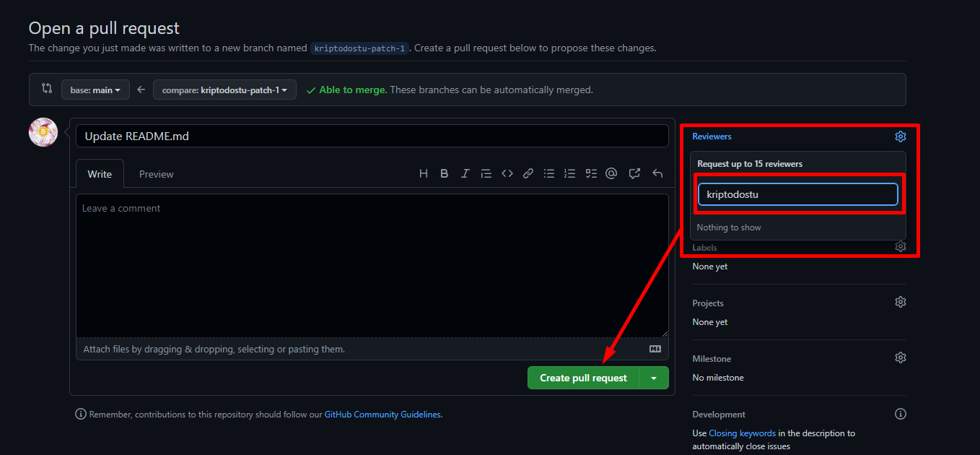Open the user avatar profile
Image resolution: width=980 pixels, height=455 pixels.
(x=43, y=132)
